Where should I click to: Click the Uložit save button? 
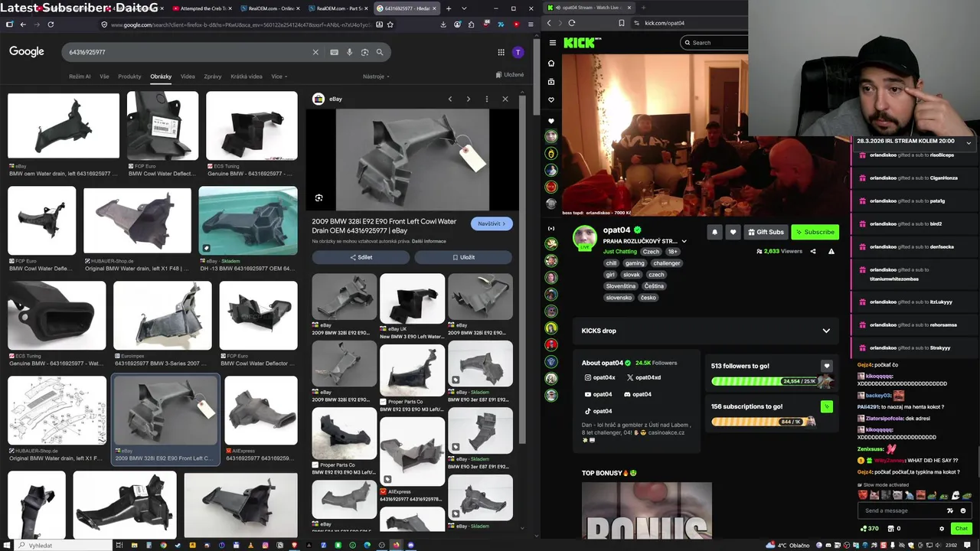[x=463, y=257]
